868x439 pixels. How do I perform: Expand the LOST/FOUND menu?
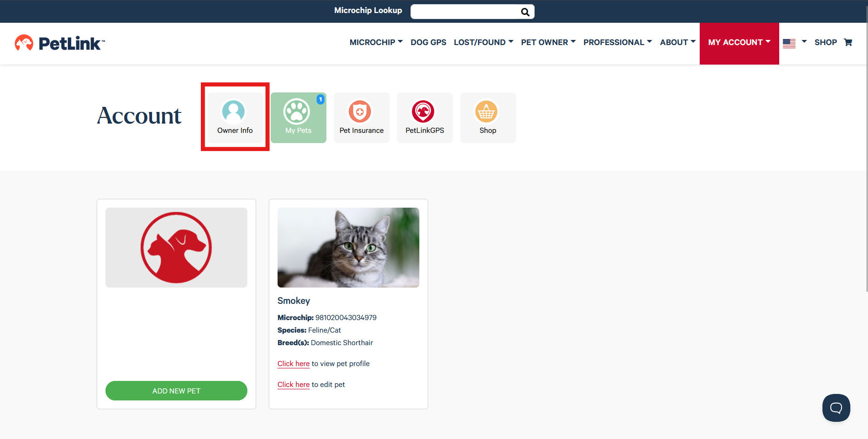tap(484, 42)
